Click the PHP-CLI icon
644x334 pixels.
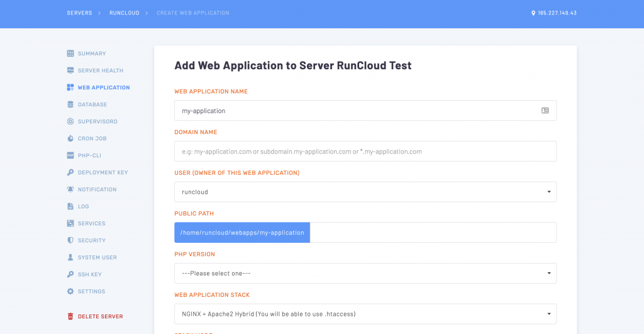[x=70, y=155]
